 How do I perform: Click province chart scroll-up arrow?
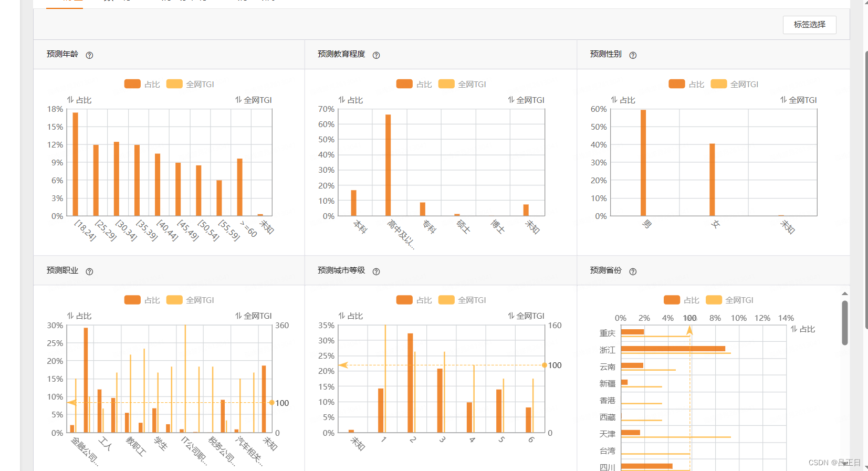pos(845,294)
